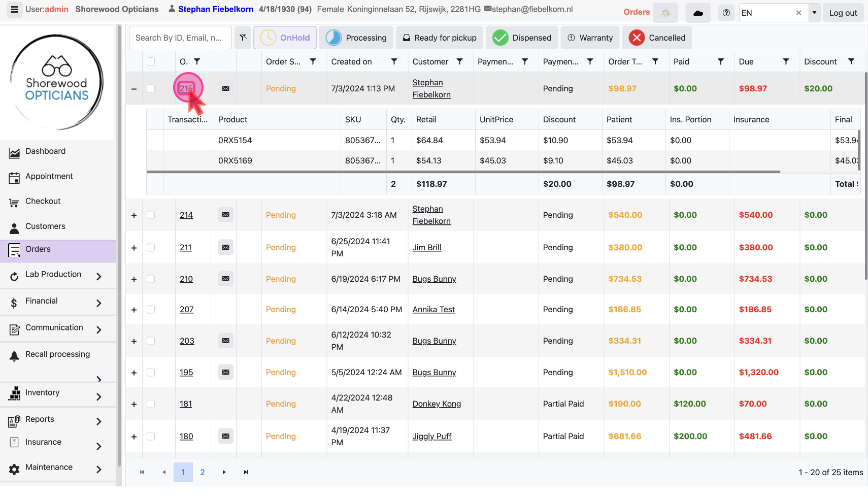The width and height of the screenshot is (868, 498).
Task: Open the help question mark icon
Action: pyautogui.click(x=726, y=13)
